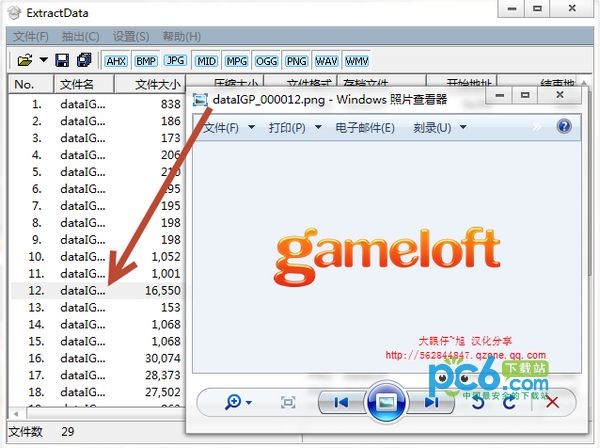Click the open folder icon in ExtractData toolbar

[24, 60]
